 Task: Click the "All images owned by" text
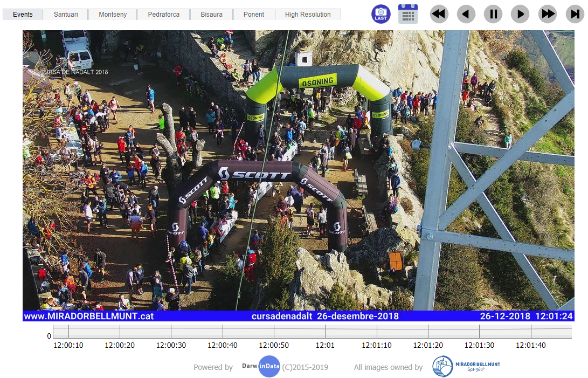[388, 367]
